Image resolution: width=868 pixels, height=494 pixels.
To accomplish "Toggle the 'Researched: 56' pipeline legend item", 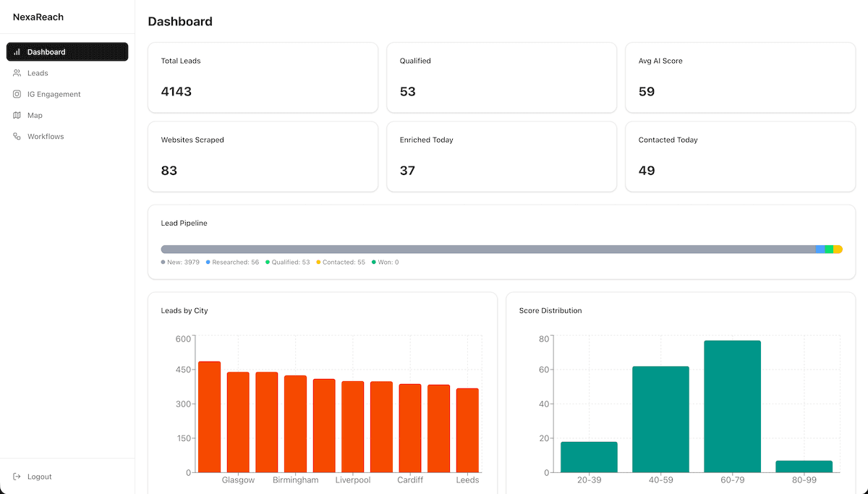I will click(x=232, y=262).
